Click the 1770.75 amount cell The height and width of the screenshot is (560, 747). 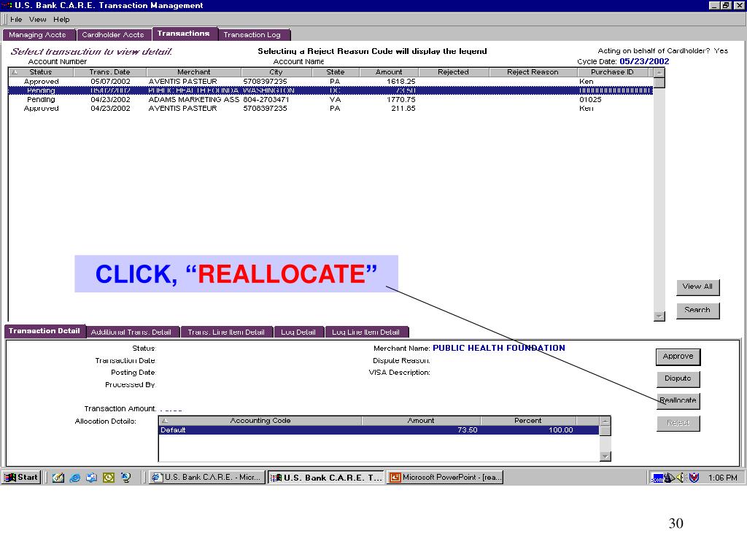[401, 99]
